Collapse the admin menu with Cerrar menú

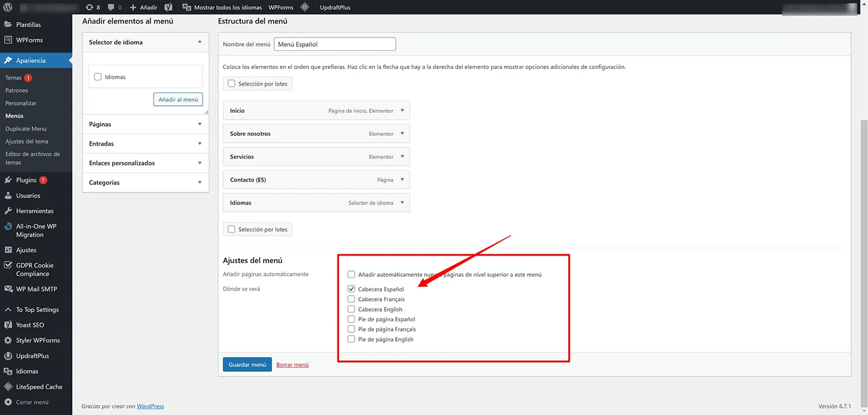(32, 402)
